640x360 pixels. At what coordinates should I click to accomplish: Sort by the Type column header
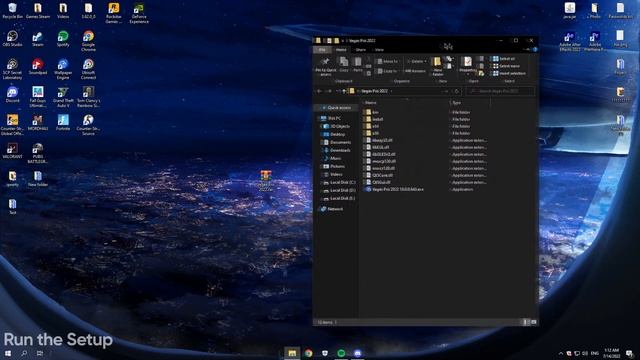457,103
